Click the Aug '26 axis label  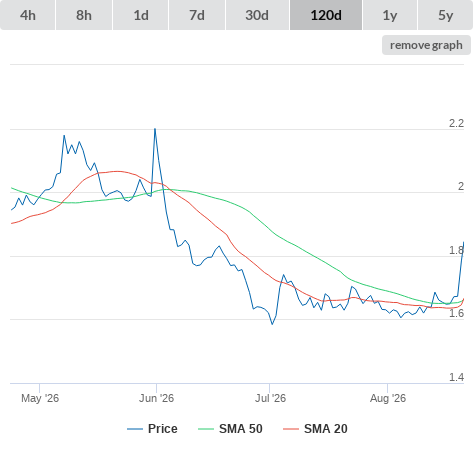(x=388, y=398)
